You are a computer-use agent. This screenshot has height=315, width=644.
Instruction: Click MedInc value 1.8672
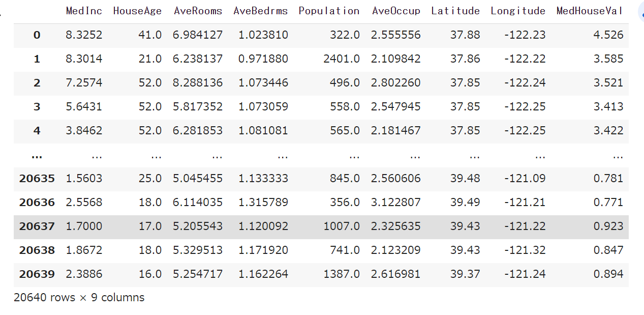(x=84, y=250)
